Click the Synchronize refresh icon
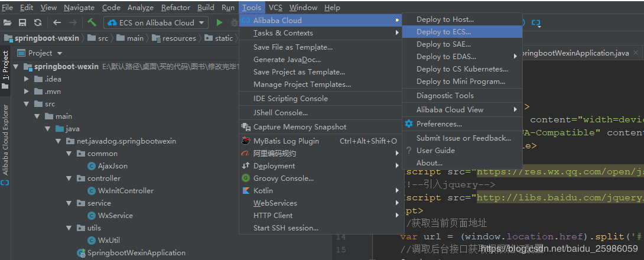The height and width of the screenshot is (260, 644). (x=38, y=22)
